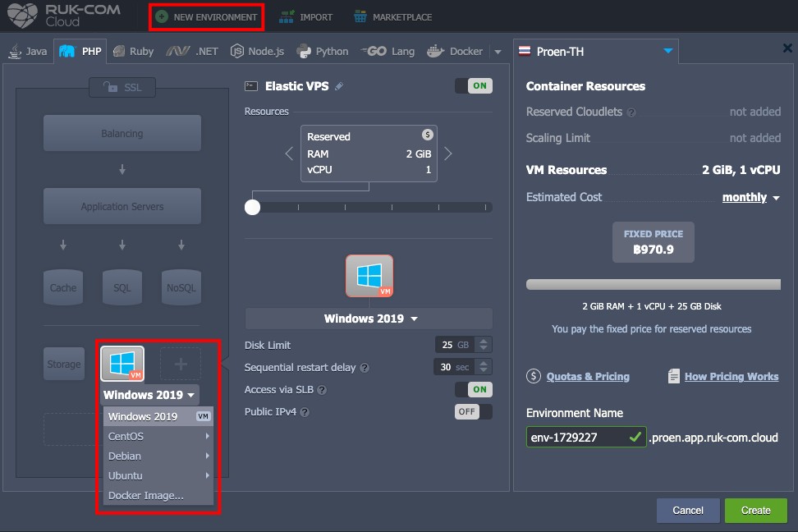The height and width of the screenshot is (532, 798).
Task: Choose Docker Image... option
Action: (x=158, y=495)
